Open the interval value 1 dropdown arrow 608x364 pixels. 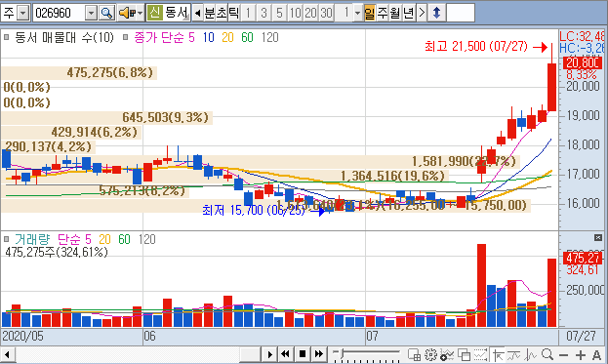pos(357,14)
